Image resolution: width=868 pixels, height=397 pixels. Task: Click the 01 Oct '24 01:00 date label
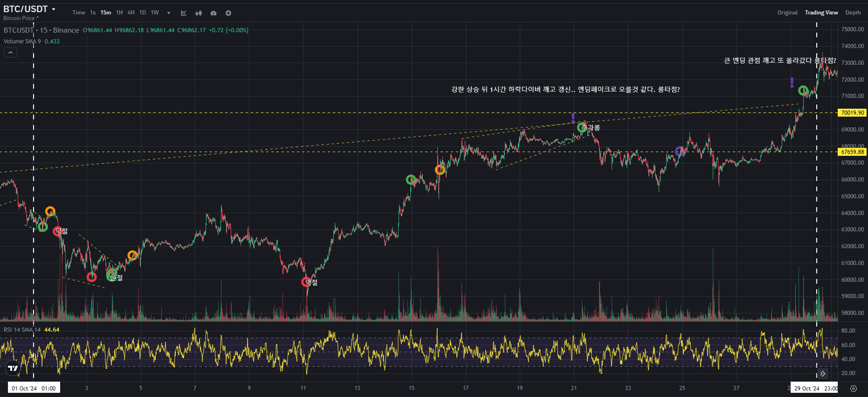[x=34, y=388]
